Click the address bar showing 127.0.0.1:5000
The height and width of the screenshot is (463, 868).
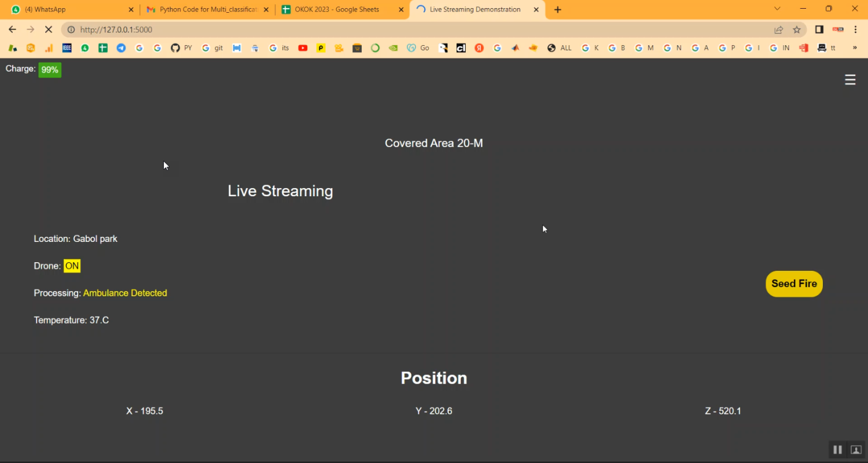click(434, 30)
